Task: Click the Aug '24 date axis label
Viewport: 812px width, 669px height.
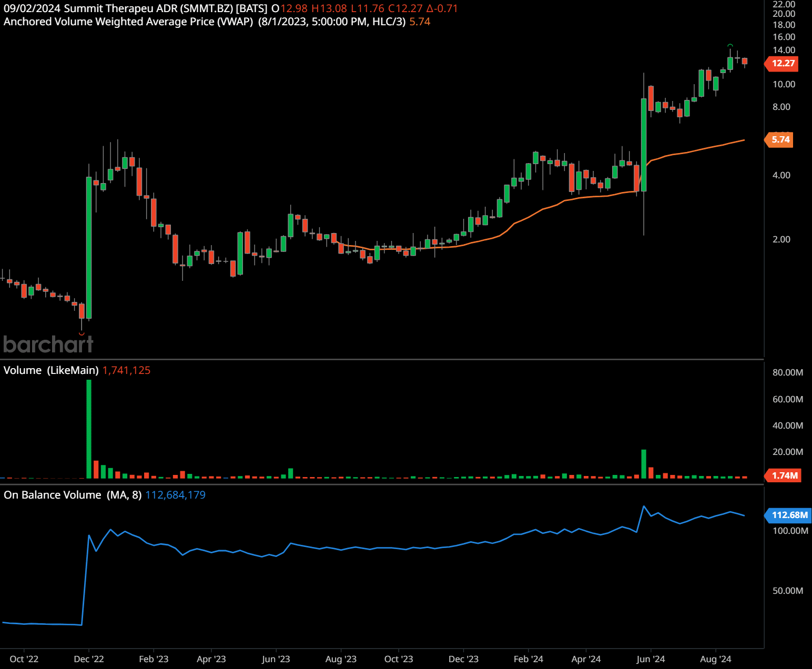Action: tap(715, 659)
